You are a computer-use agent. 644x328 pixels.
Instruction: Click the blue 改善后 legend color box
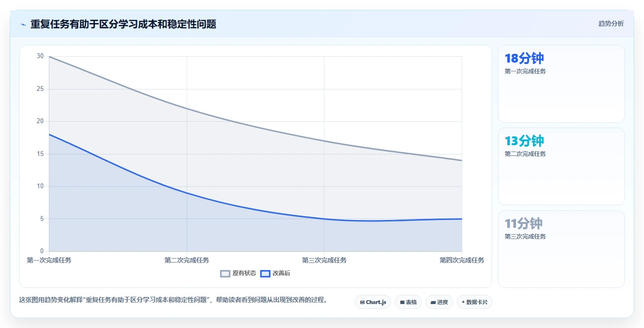265,273
